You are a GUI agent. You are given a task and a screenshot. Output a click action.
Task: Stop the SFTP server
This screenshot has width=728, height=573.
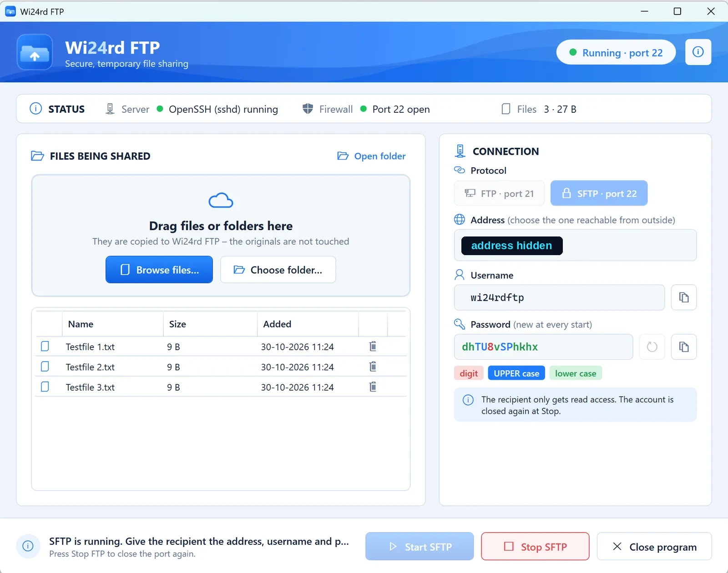(x=535, y=547)
